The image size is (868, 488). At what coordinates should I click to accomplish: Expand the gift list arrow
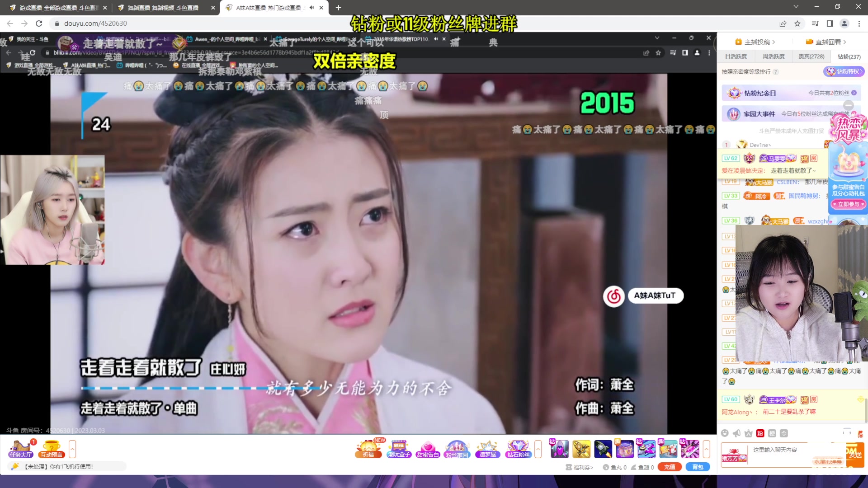pyautogui.click(x=706, y=449)
